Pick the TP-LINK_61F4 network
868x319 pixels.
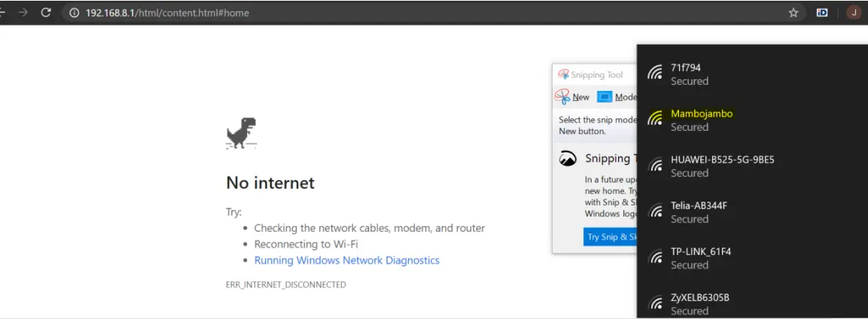pos(752,257)
